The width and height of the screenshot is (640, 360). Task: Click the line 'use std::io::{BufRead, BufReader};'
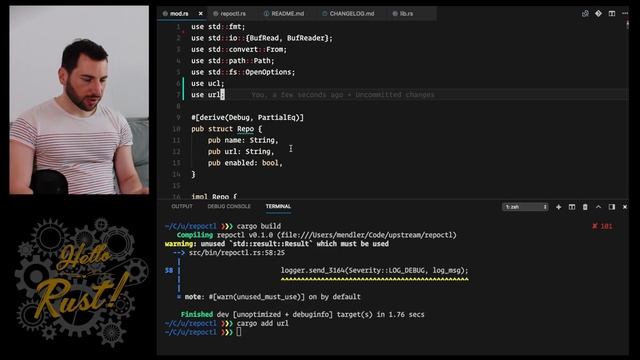(262, 38)
